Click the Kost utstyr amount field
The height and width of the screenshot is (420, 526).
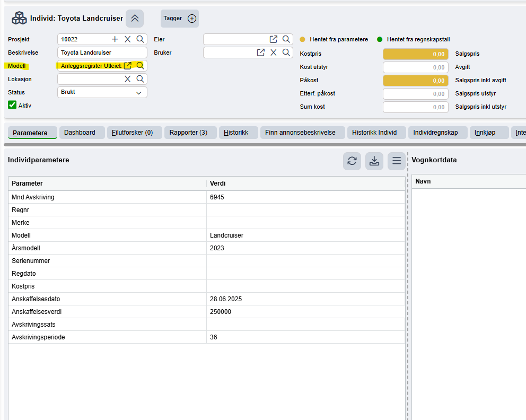tap(416, 67)
